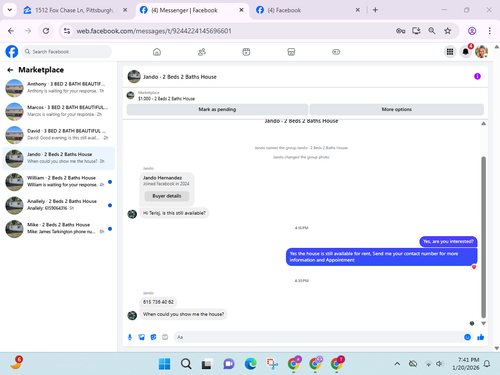Screen dimensions: 500x375
Task: Send a thumbs up like
Action: click(480, 337)
